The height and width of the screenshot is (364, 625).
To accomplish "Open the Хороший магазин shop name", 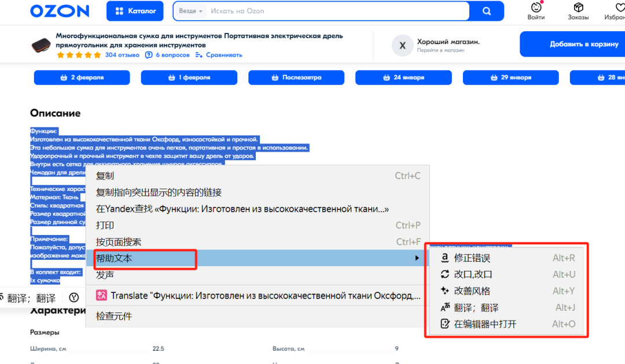I will (448, 42).
